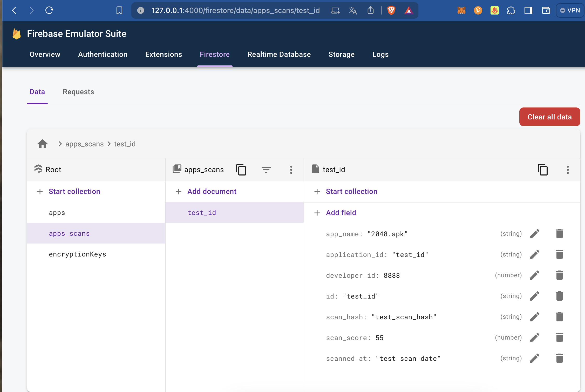Click the VPN button
Viewport: 585px width, 392px height.
coord(570,10)
